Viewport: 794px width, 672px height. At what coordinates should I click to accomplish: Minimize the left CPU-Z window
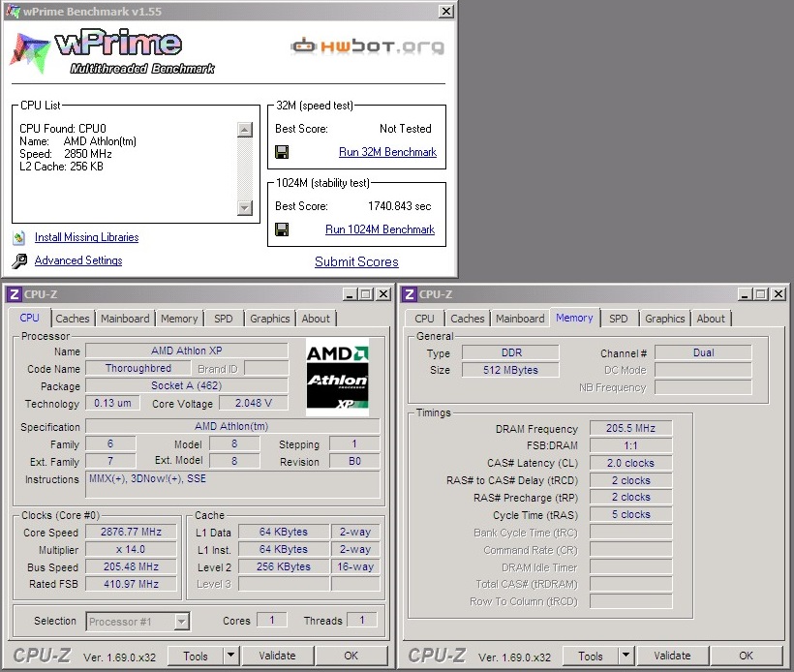click(349, 294)
